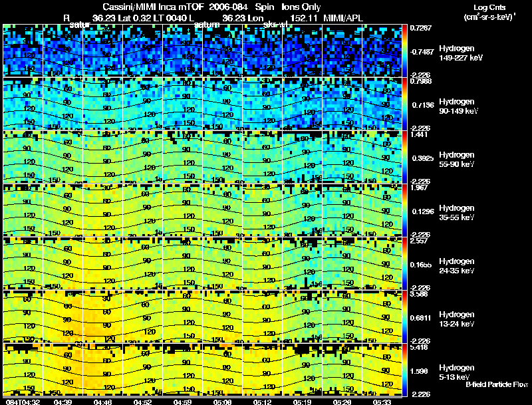Click the 04:59 time axis marker
The image size is (532, 405).
point(182,402)
